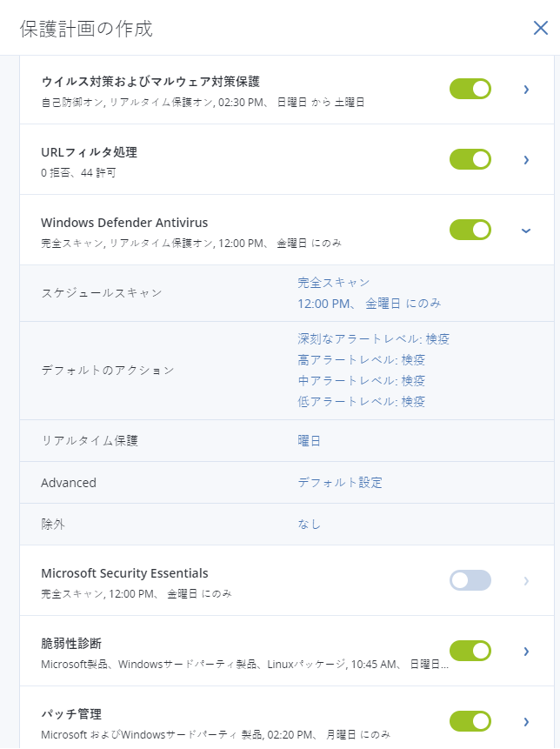Open 低アラートレベル: 検疫 setting
This screenshot has height=749, width=560.
[361, 402]
